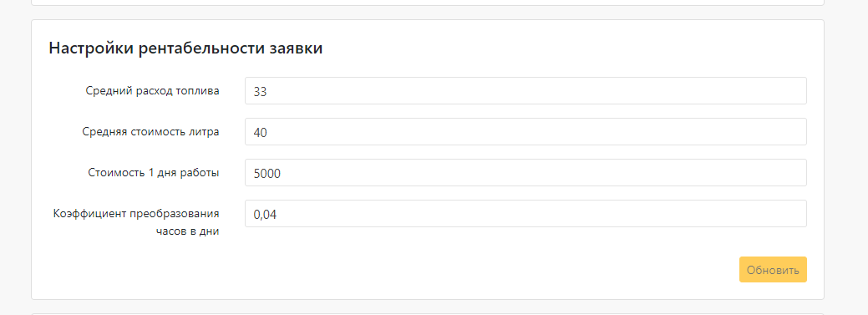Focus the Средний расход топлива input field
The image size is (868, 315).
click(x=525, y=91)
